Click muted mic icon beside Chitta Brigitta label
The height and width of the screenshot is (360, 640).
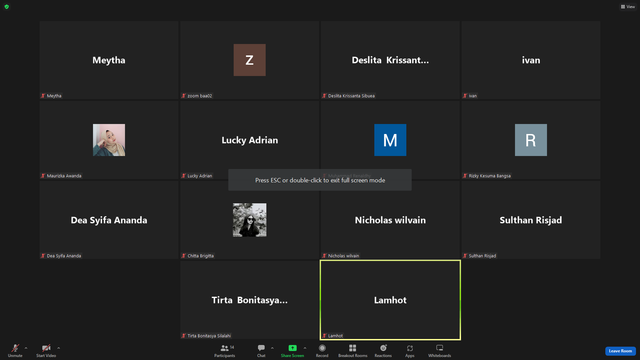click(x=184, y=256)
